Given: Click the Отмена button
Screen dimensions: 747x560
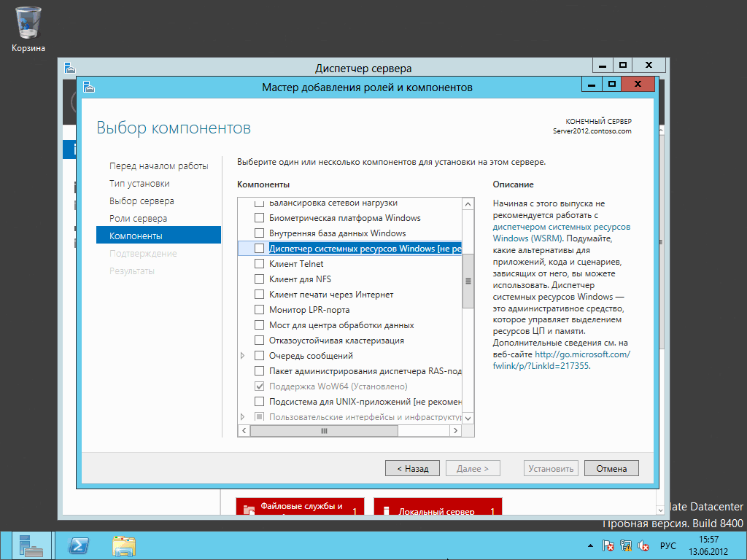Looking at the screenshot, I should 611,469.
